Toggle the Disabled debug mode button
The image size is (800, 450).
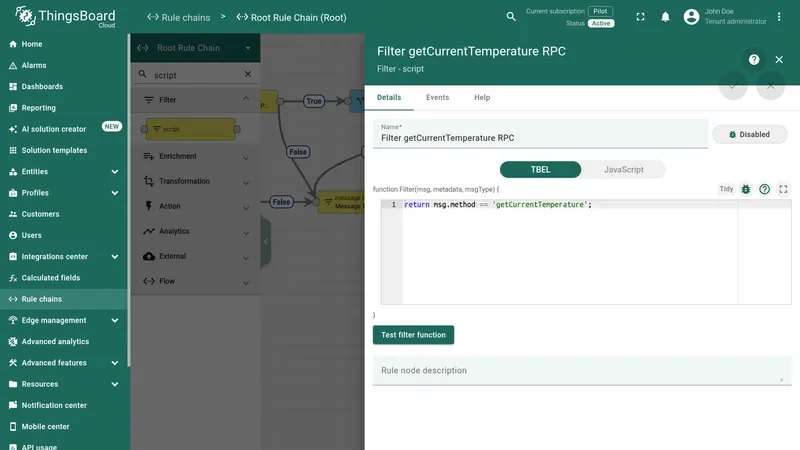tap(749, 135)
